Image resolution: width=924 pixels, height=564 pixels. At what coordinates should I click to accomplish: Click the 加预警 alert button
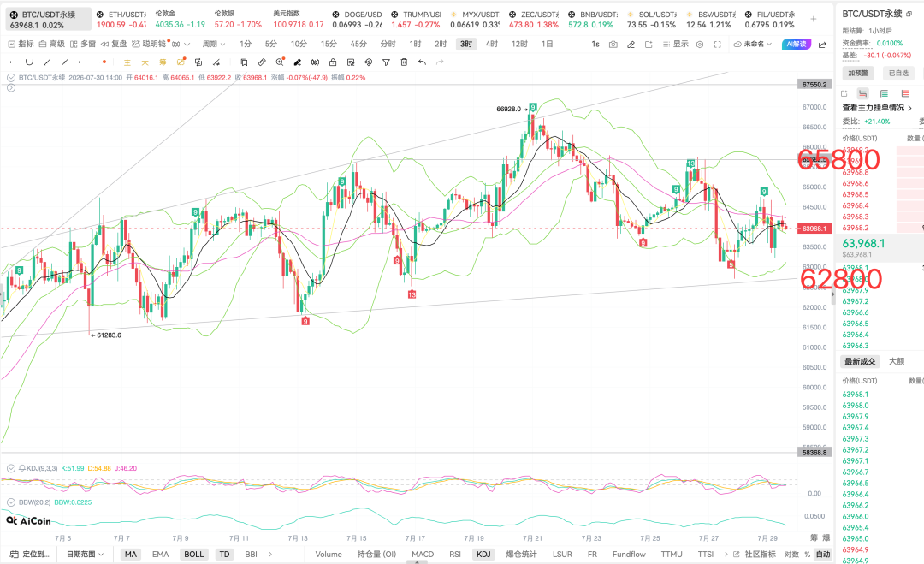click(858, 73)
